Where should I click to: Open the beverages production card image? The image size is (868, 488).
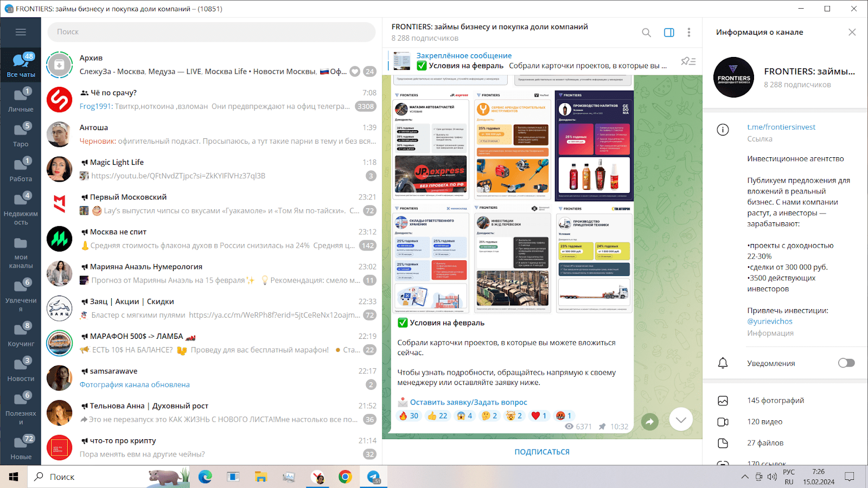(594, 145)
